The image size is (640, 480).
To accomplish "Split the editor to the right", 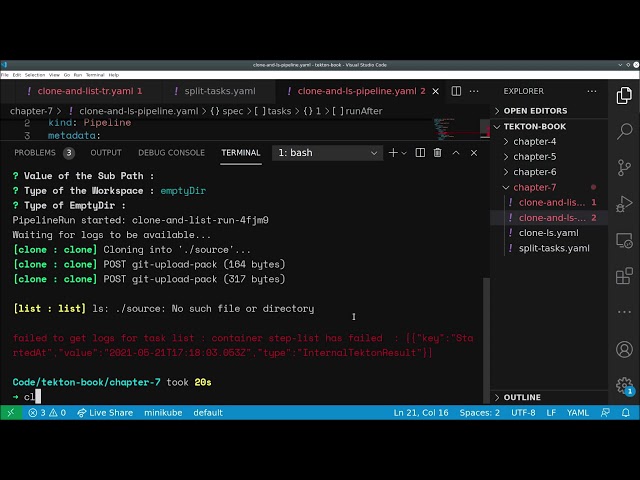I will click(x=456, y=91).
